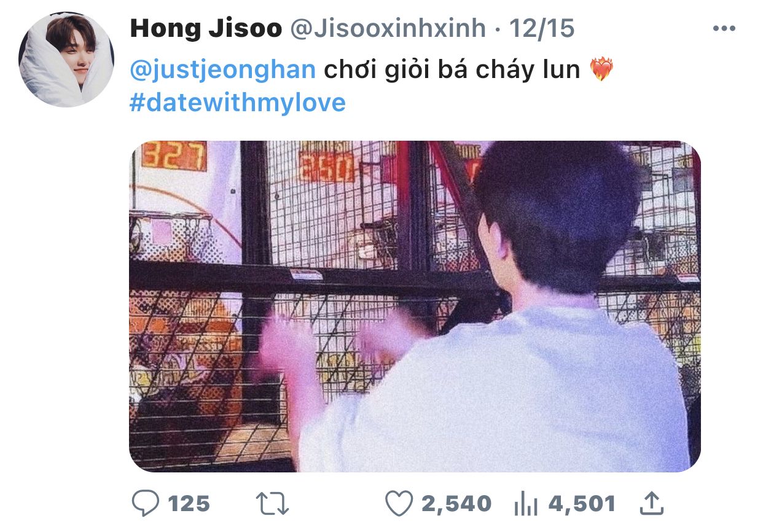Retweet using the retweet arrows icon

(272, 504)
